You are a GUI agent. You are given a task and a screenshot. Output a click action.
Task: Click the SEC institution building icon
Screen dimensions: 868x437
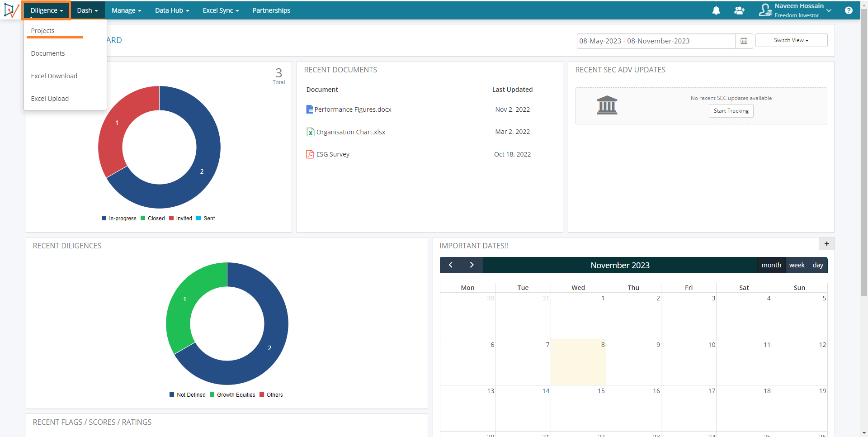(607, 105)
